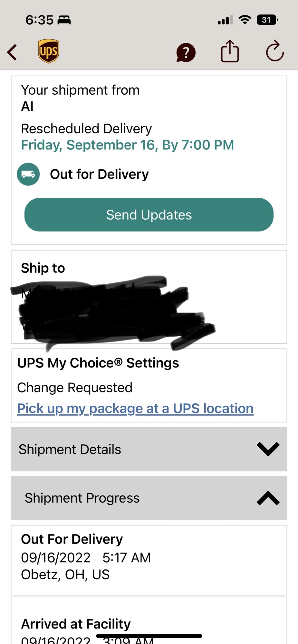Screen dimensions: 298x644
Task: Tap the UPS My Choice Settings heading
Action: [x=98, y=363]
